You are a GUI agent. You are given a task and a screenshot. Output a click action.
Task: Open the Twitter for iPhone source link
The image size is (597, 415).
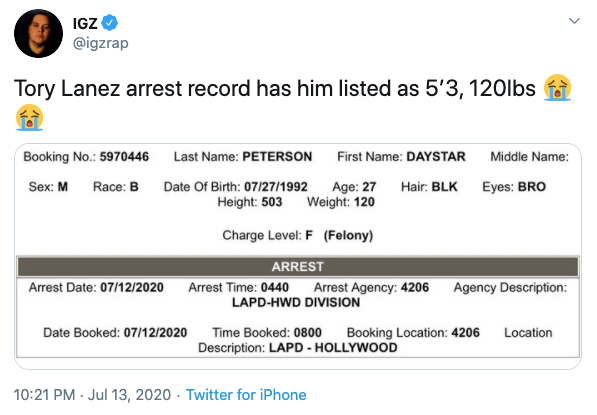(x=246, y=395)
